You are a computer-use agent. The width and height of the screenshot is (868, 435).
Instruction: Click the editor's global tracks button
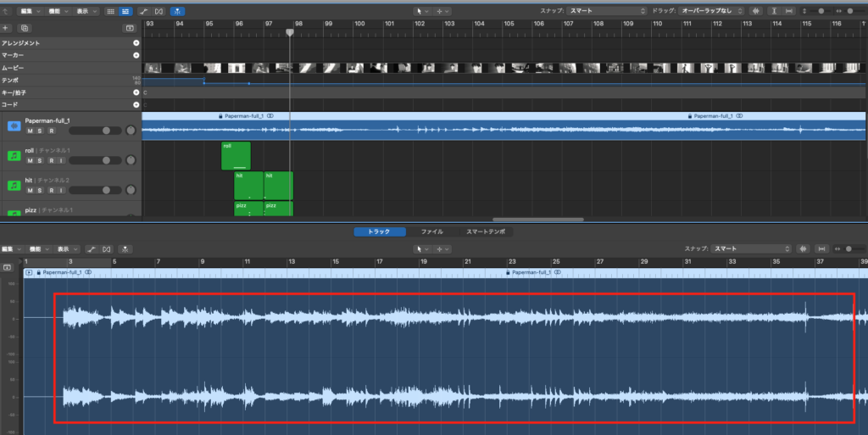coord(7,267)
